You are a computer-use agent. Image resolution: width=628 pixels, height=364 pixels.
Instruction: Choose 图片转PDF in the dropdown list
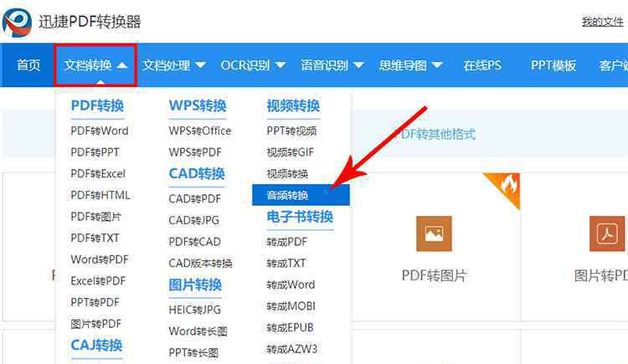click(95, 324)
